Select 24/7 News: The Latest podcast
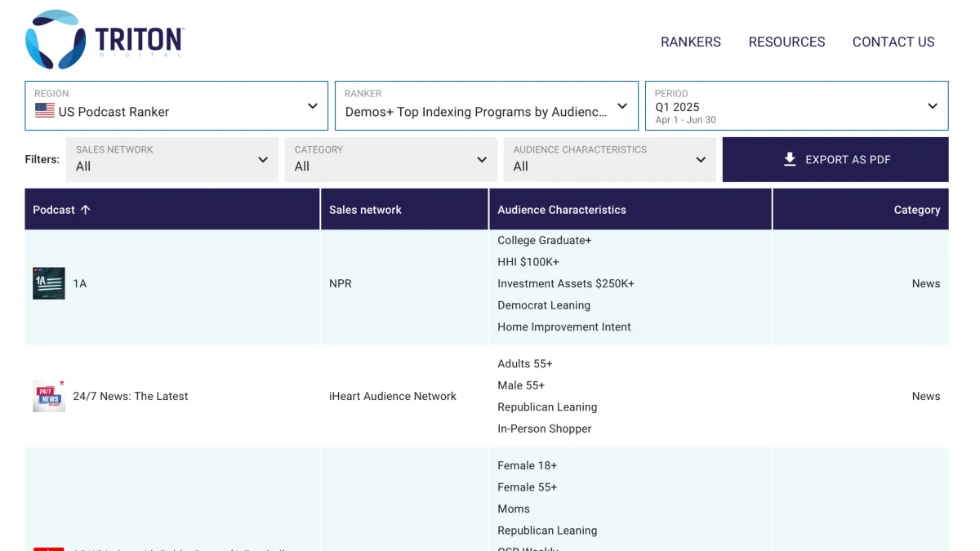This screenshot has width=980, height=551. coord(131,396)
